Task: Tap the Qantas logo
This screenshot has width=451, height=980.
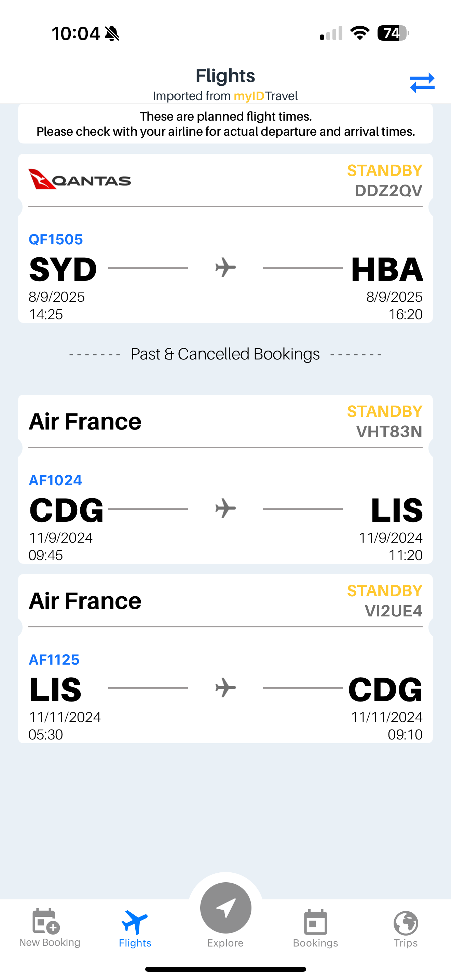Action: coord(80,179)
